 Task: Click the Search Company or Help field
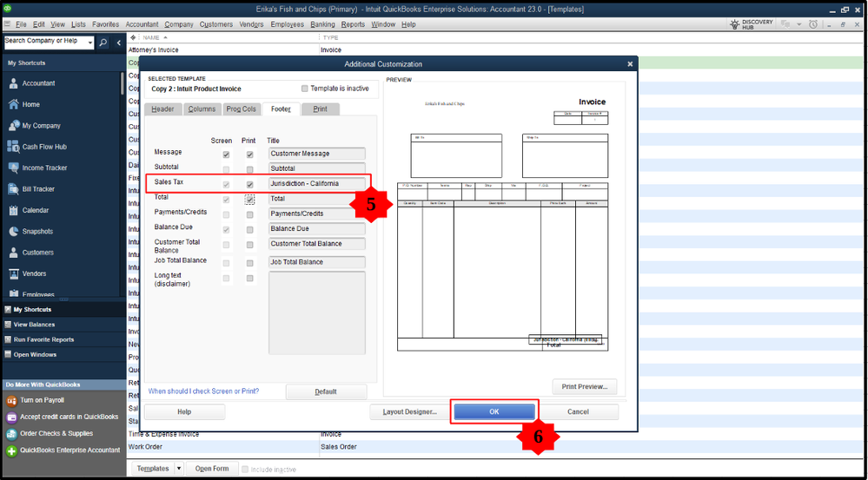(x=45, y=42)
